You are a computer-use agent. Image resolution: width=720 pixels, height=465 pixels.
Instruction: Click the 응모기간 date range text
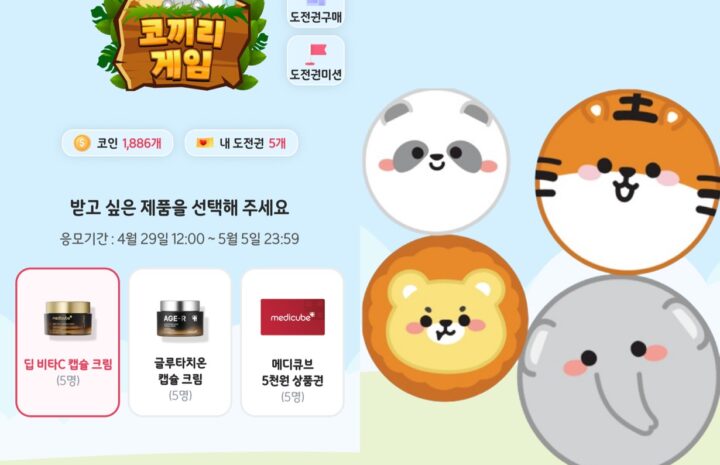pyautogui.click(x=180, y=239)
